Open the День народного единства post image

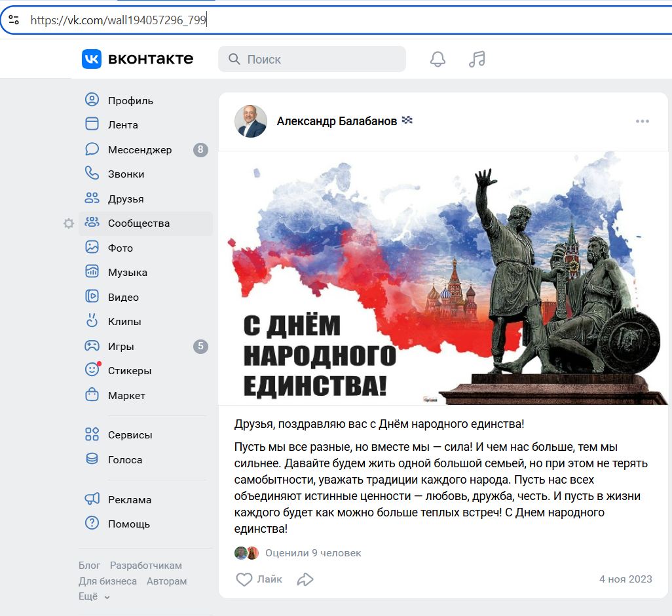pyautogui.click(x=443, y=279)
